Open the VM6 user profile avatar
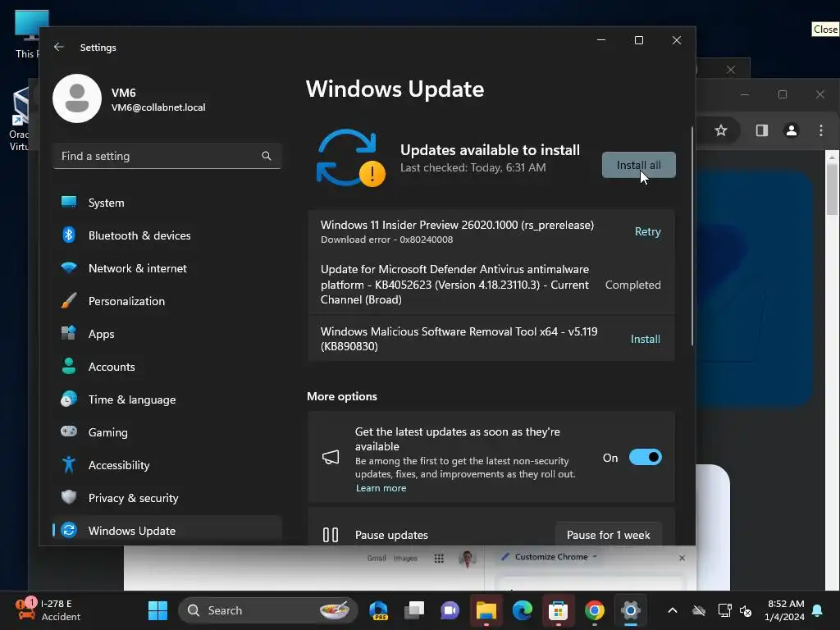Screen dimensions: 840x630 77,98
